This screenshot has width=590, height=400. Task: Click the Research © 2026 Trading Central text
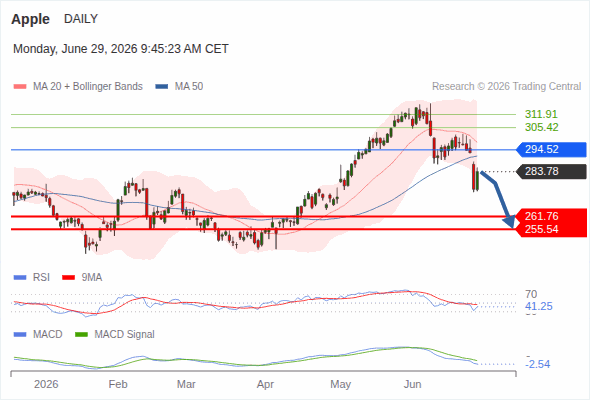pyautogui.click(x=506, y=87)
